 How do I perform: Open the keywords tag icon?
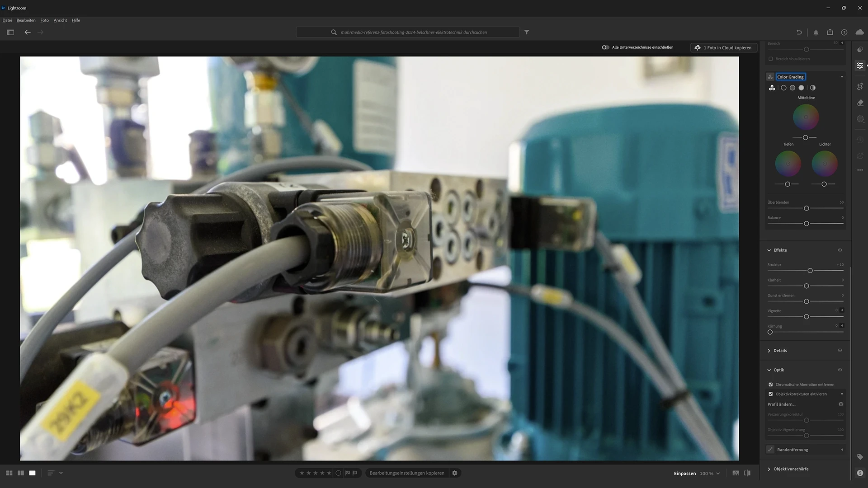click(x=860, y=457)
